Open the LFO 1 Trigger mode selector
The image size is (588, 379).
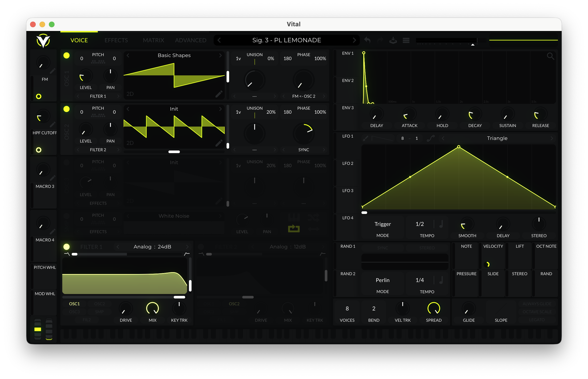coord(383,224)
